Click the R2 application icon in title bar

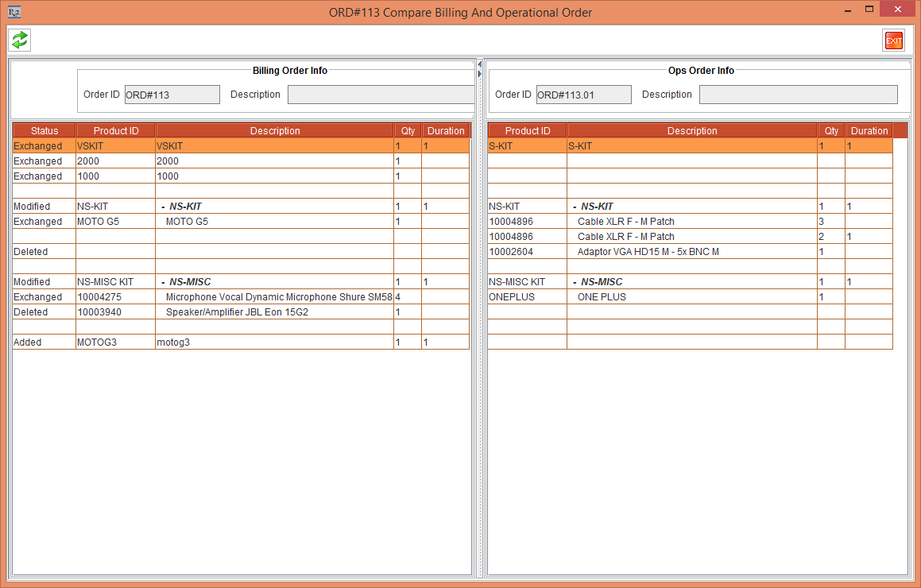click(14, 12)
